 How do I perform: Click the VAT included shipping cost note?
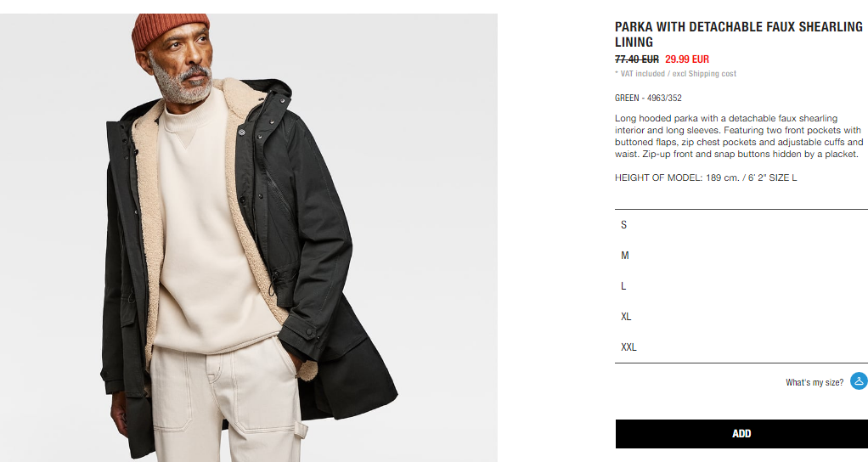click(675, 74)
